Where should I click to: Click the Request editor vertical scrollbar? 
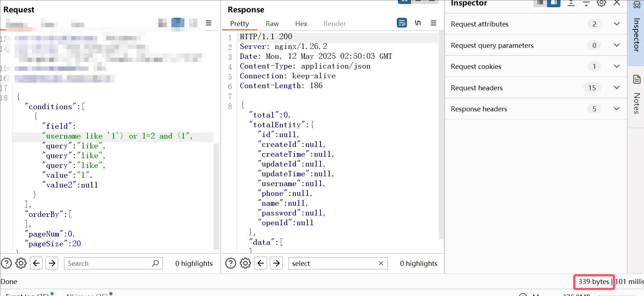216,196
